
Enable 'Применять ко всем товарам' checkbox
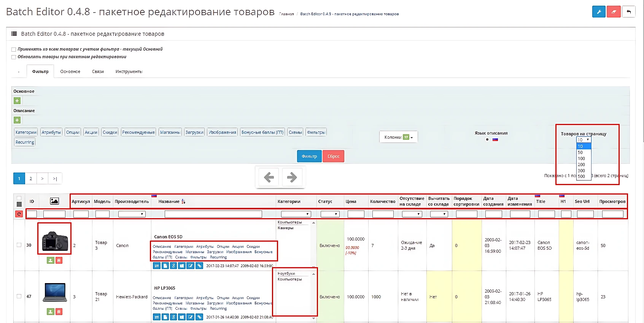(14, 49)
